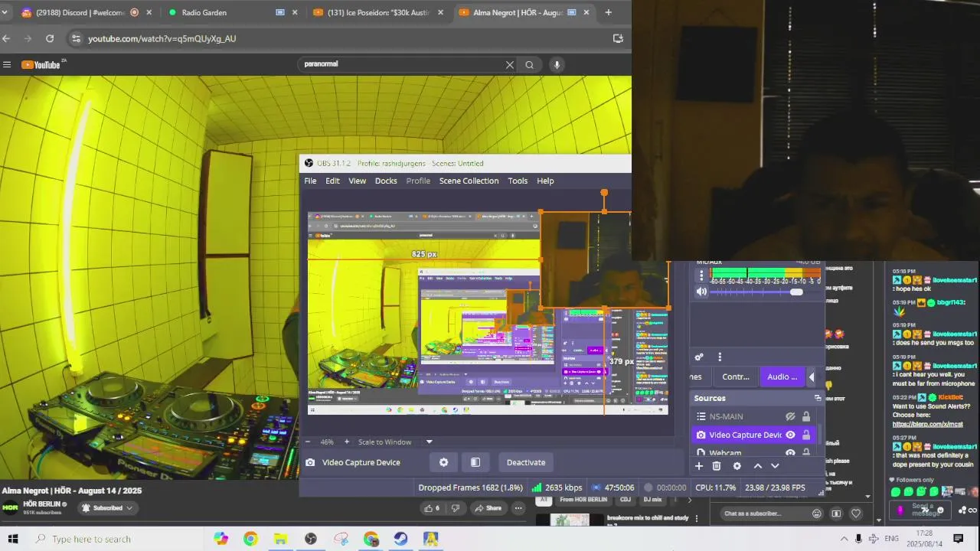Image resolution: width=980 pixels, height=551 pixels.
Task: Open Steam from the taskbar
Action: click(x=400, y=539)
